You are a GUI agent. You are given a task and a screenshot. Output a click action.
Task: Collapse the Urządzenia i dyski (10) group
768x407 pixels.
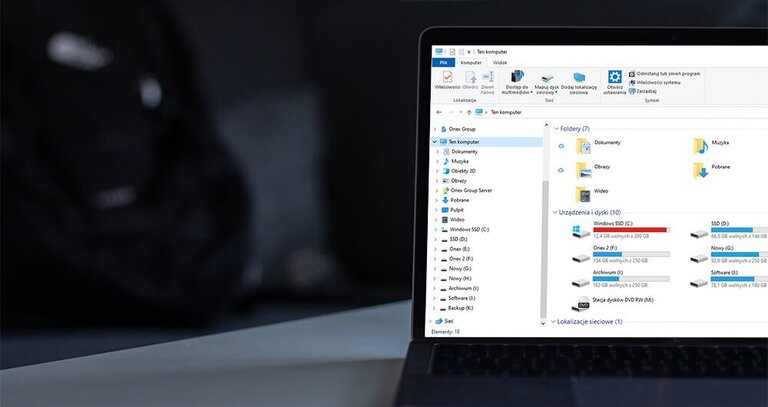(x=555, y=213)
